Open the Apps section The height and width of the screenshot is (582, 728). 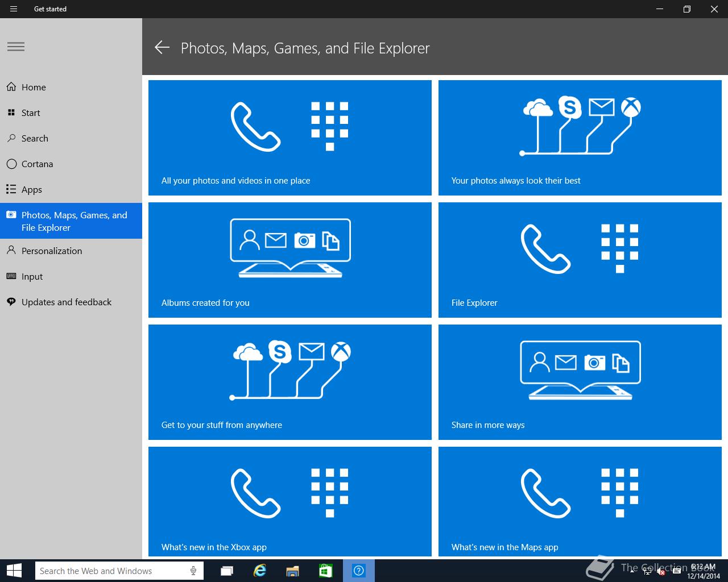(x=71, y=189)
